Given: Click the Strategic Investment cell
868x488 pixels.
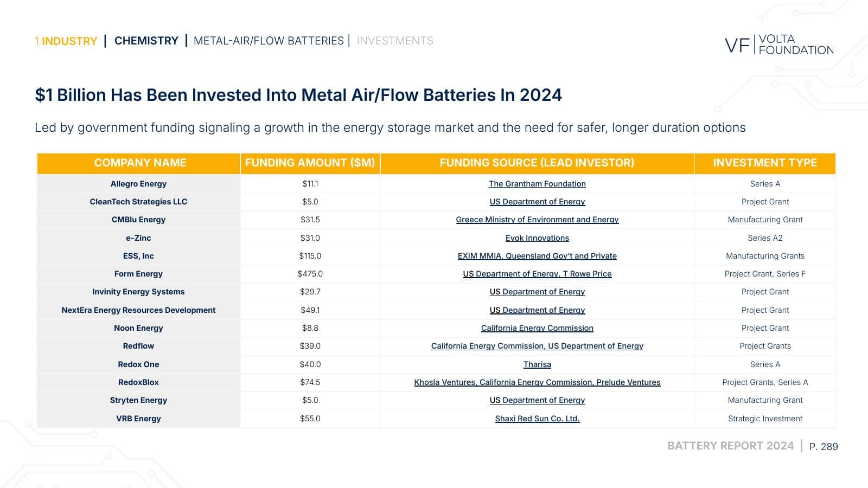Looking at the screenshot, I should point(765,419).
